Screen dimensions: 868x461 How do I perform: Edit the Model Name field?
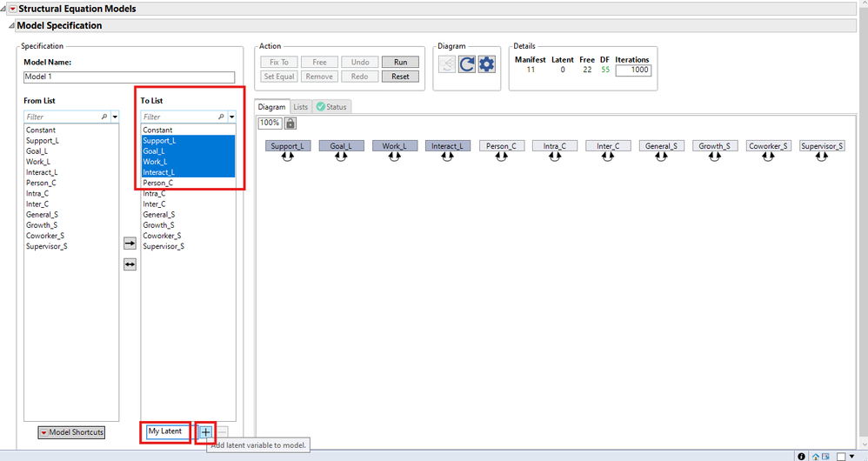(x=129, y=77)
